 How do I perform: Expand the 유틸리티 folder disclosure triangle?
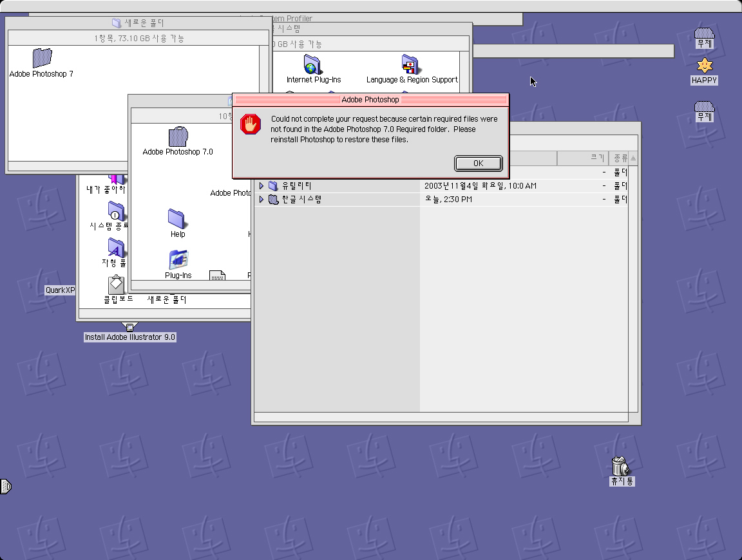pyautogui.click(x=262, y=186)
